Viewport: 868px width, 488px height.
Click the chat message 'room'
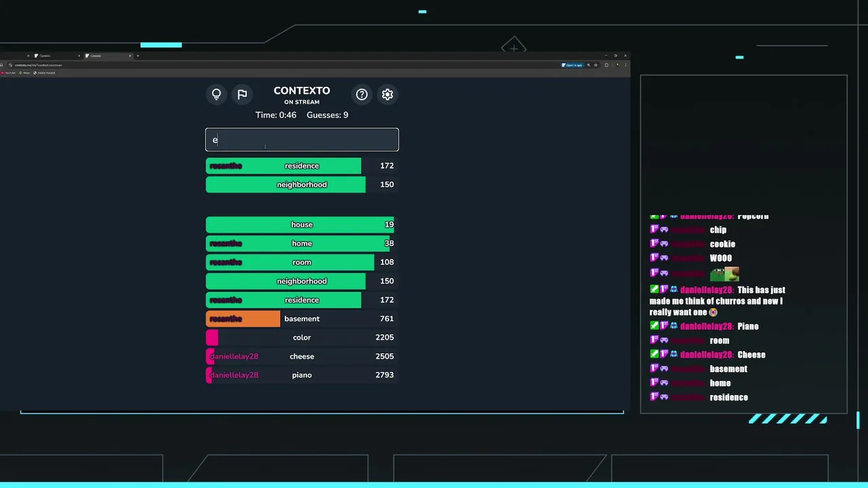pos(719,341)
